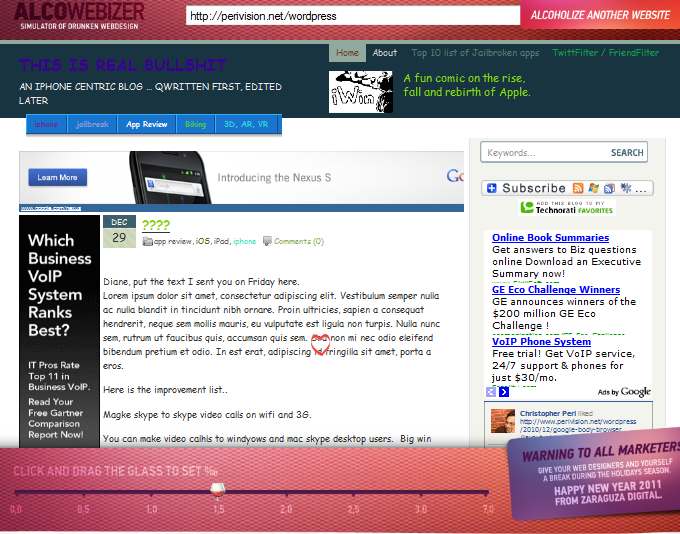Open the perivision google-body-browser URL link
The image size is (680, 534).
click(x=578, y=426)
